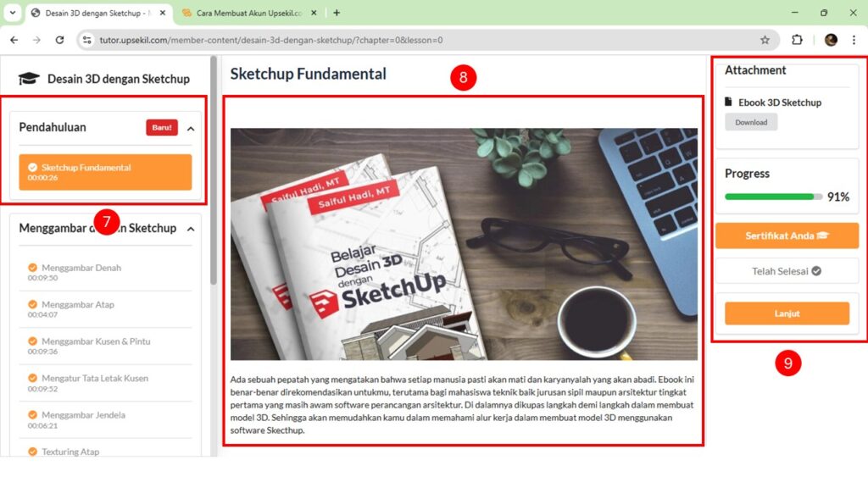Open the browser extensions puzzle icon
Viewport: 868px width, 488px height.
[x=797, y=40]
